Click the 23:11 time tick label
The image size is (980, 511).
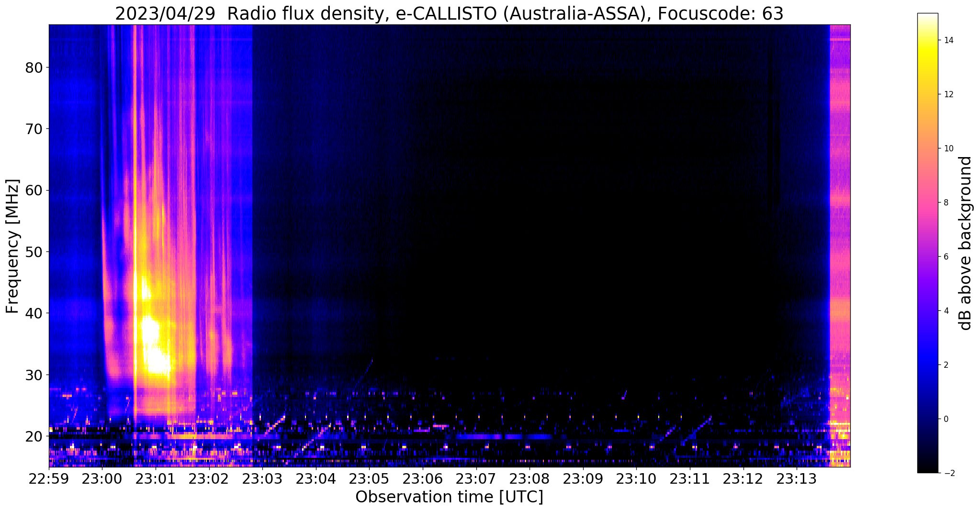click(690, 479)
